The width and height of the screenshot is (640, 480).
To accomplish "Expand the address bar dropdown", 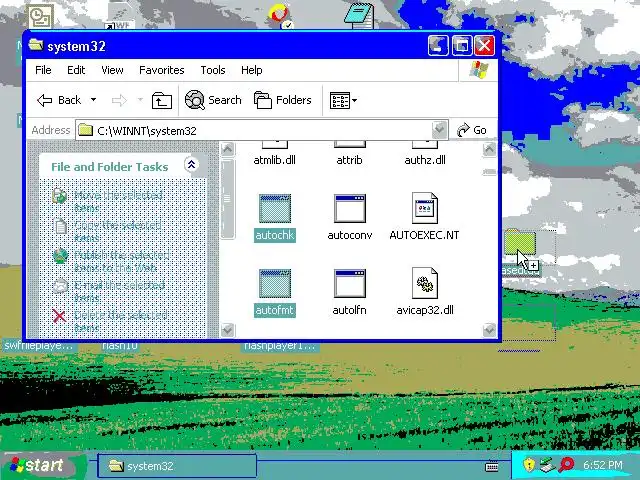I will 439,130.
